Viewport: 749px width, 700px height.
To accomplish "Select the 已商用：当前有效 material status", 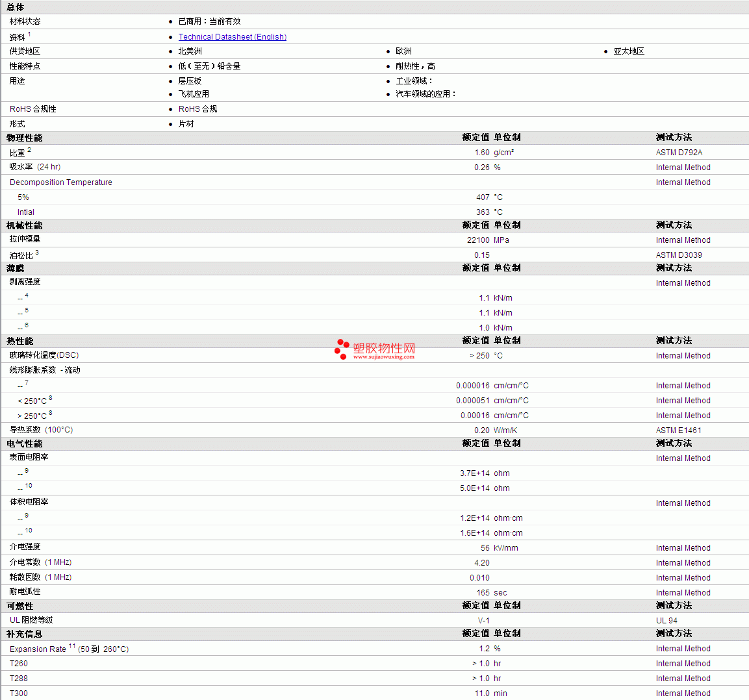I will tap(209, 21).
